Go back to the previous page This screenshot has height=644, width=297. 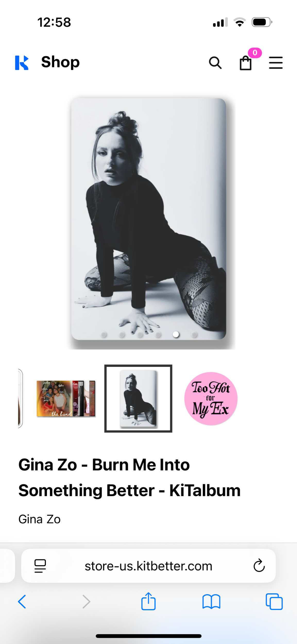pyautogui.click(x=22, y=601)
